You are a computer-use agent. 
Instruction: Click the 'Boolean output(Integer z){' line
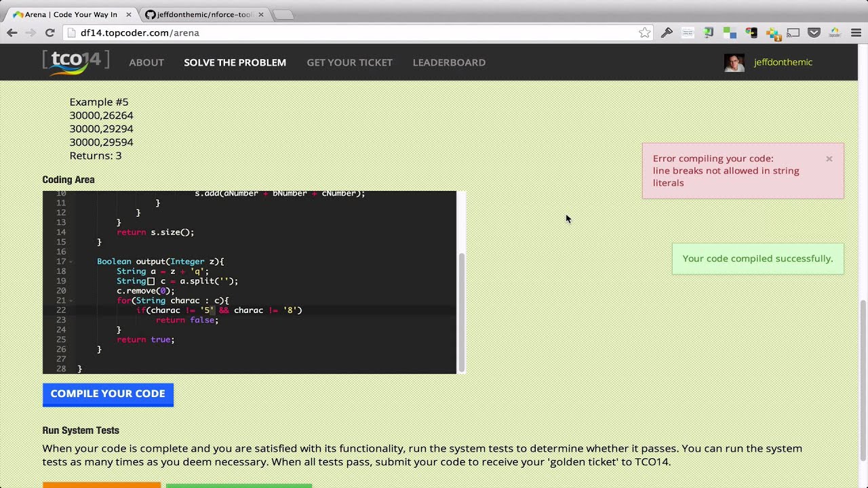point(160,262)
